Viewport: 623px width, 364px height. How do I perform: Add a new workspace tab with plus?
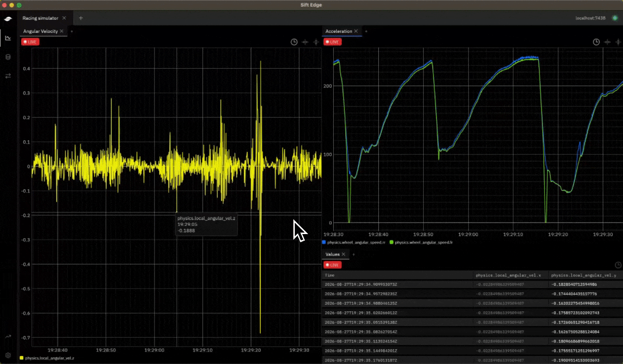[x=81, y=18]
